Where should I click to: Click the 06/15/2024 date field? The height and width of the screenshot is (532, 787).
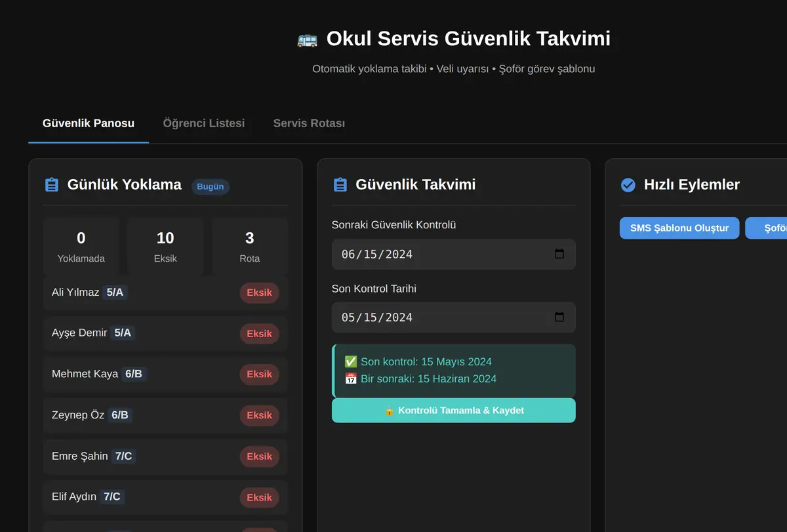point(454,254)
